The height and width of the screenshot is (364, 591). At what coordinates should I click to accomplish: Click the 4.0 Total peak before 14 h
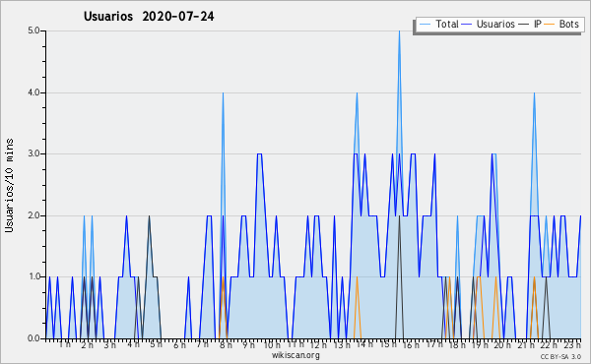(357, 93)
